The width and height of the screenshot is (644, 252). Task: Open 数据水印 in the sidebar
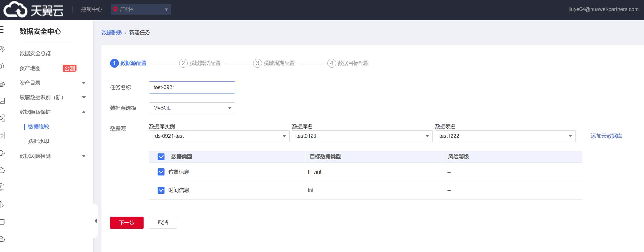(39, 141)
